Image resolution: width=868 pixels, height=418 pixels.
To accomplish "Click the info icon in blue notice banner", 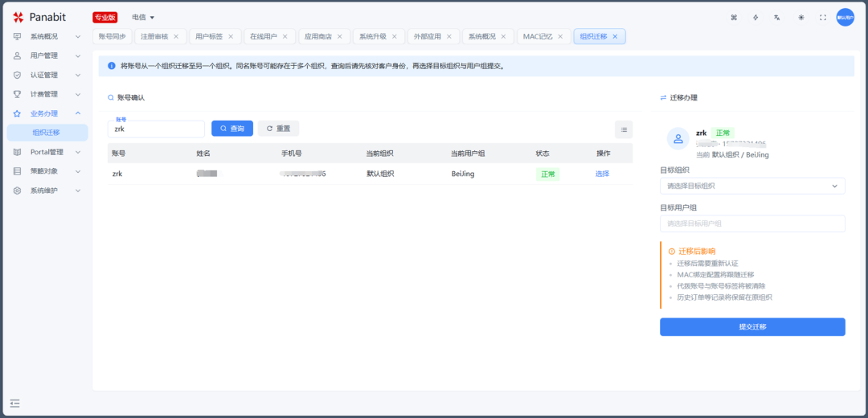I will (111, 65).
